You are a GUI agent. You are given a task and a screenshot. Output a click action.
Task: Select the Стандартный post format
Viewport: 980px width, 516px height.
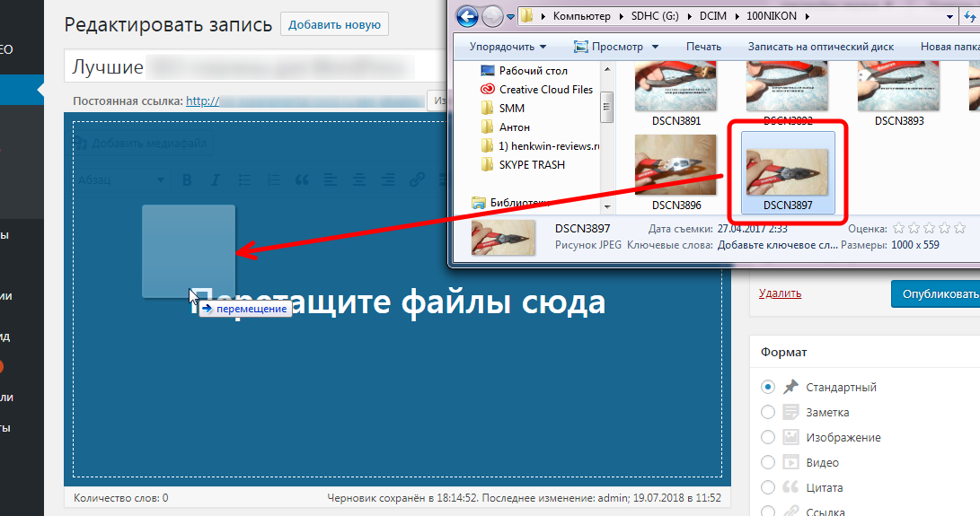768,387
